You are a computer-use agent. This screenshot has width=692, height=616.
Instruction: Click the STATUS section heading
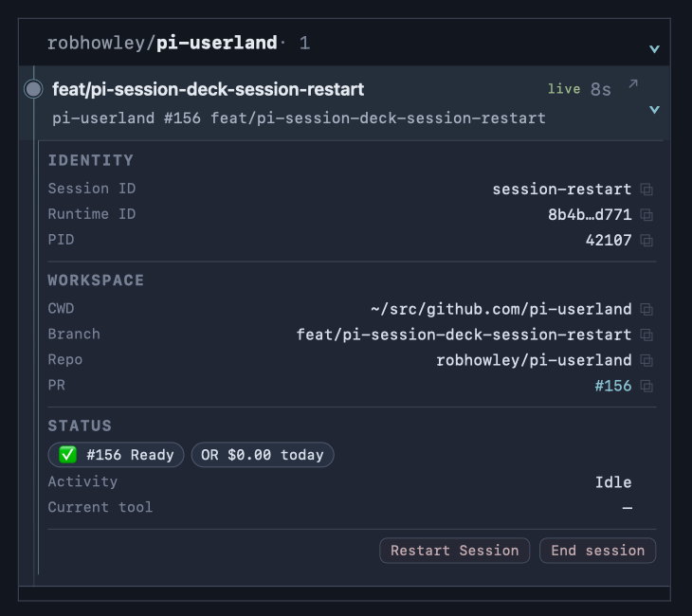[x=80, y=426]
